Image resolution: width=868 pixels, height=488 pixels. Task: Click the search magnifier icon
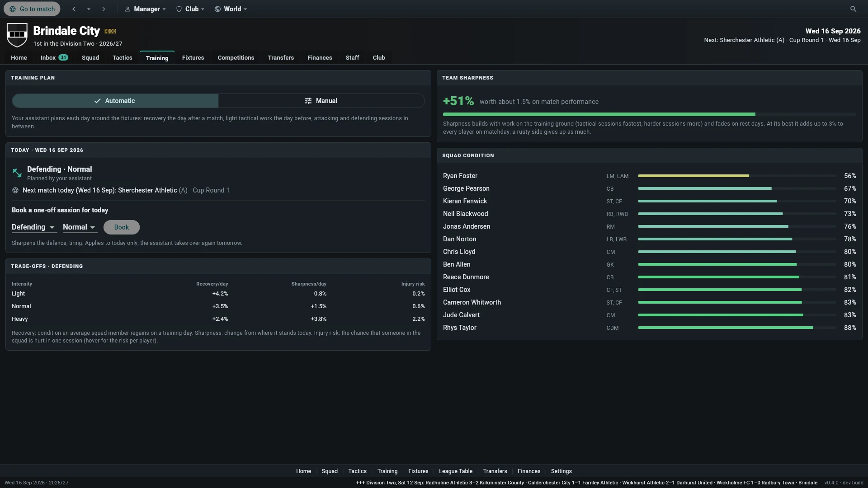853,9
